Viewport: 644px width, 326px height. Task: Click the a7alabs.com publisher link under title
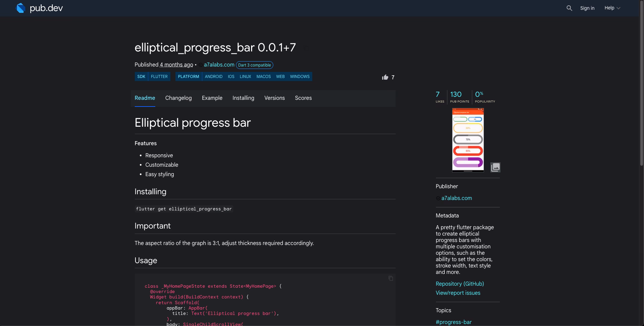pos(219,65)
